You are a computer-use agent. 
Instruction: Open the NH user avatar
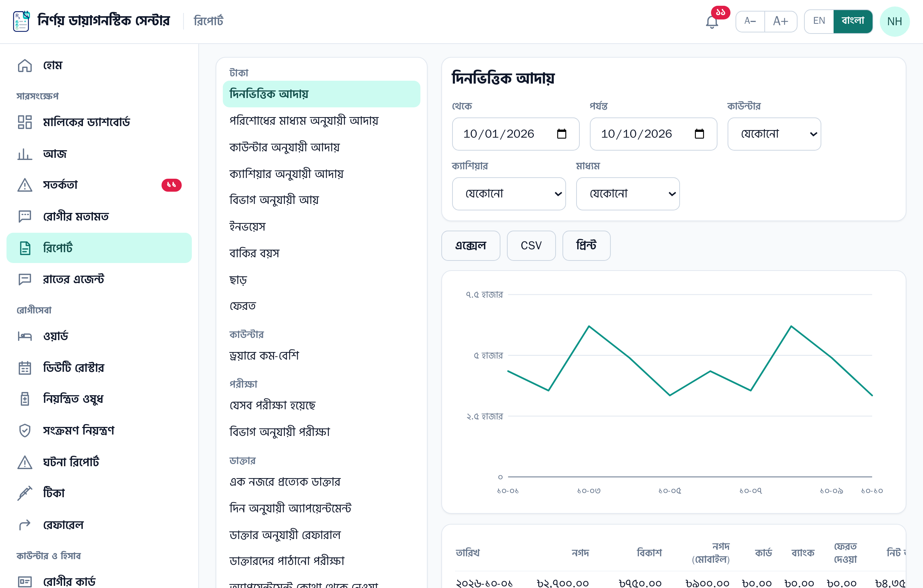894,22
